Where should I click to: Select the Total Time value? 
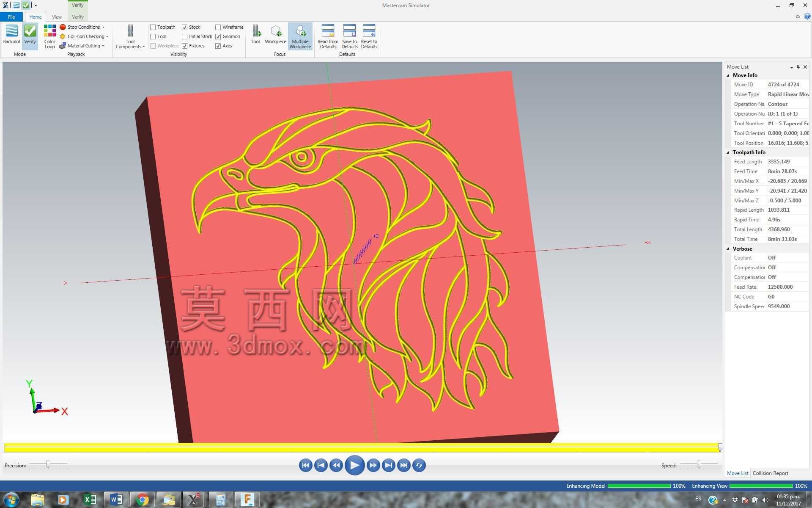tap(782, 239)
